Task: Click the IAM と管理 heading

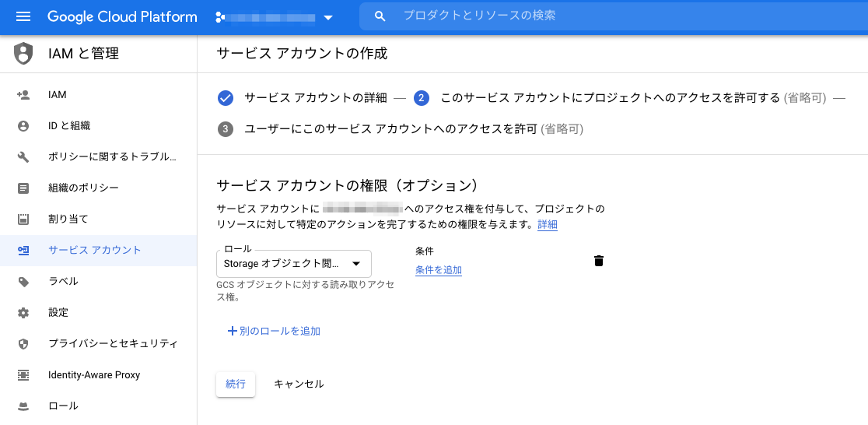Action: point(83,54)
